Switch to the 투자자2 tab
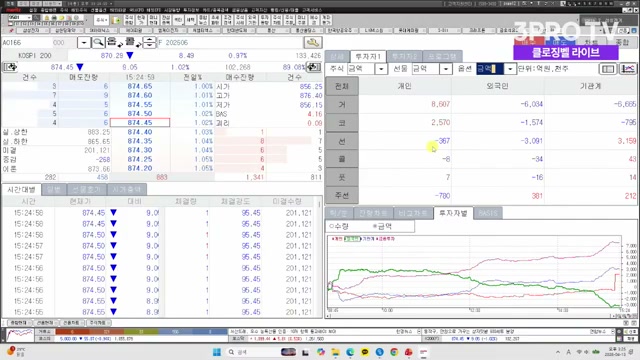 coord(404,56)
